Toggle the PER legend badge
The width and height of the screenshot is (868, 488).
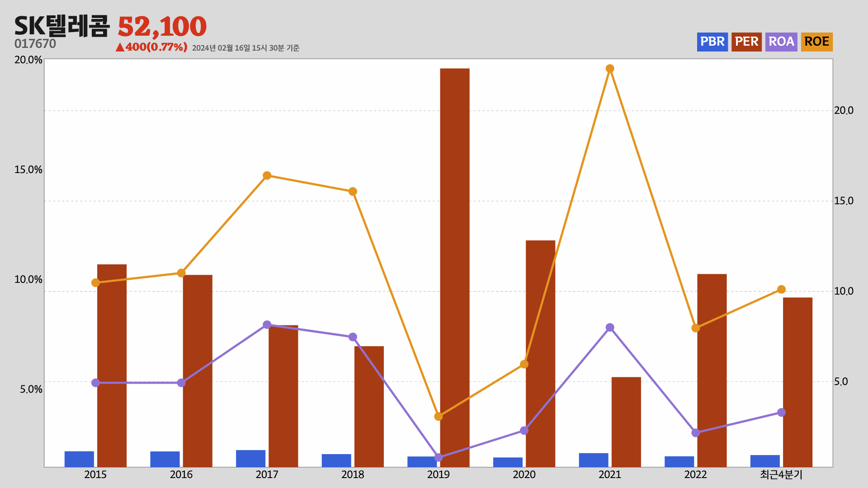tap(746, 42)
